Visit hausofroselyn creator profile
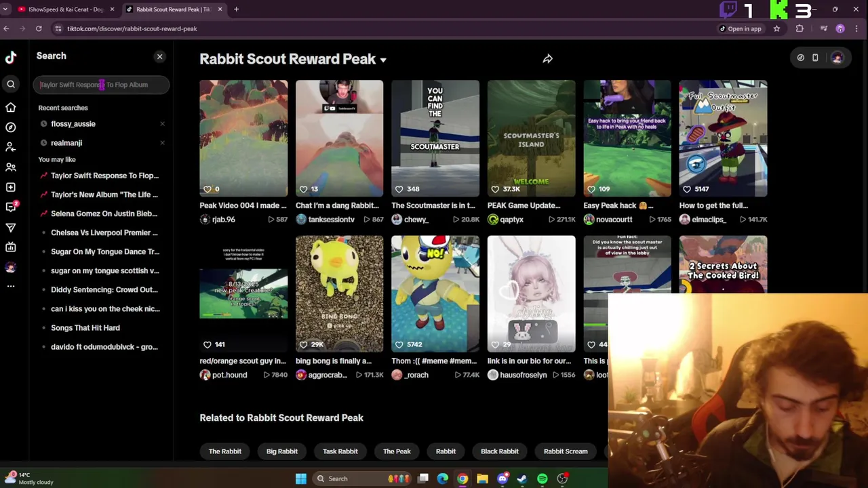This screenshot has width=868, height=488. coord(523,375)
